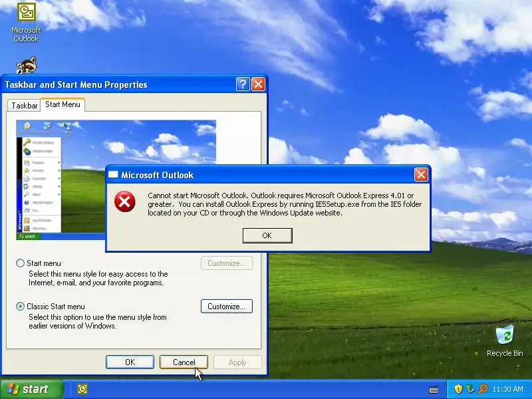Close the Microsoft Outlook error dialog
This screenshot has height=399, width=532.
421,175
